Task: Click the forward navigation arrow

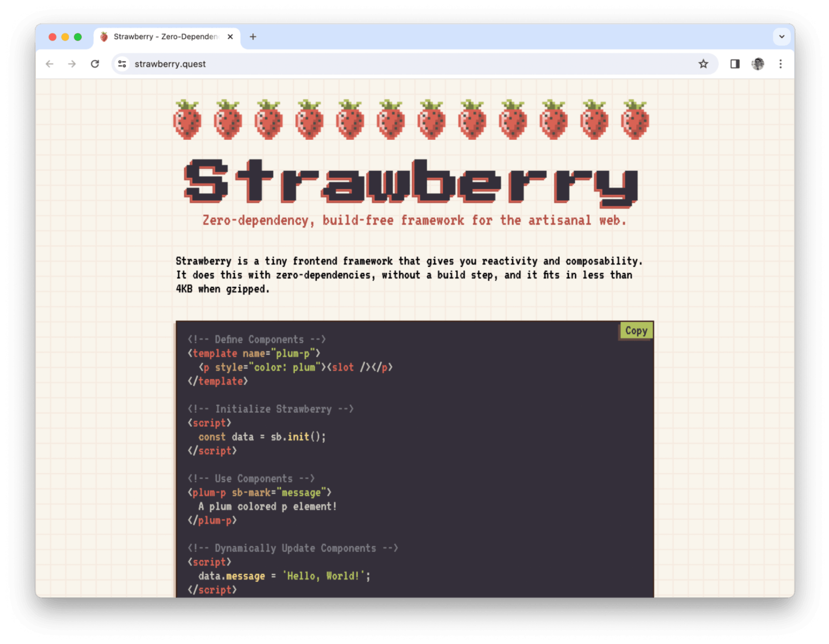Action: [x=72, y=64]
